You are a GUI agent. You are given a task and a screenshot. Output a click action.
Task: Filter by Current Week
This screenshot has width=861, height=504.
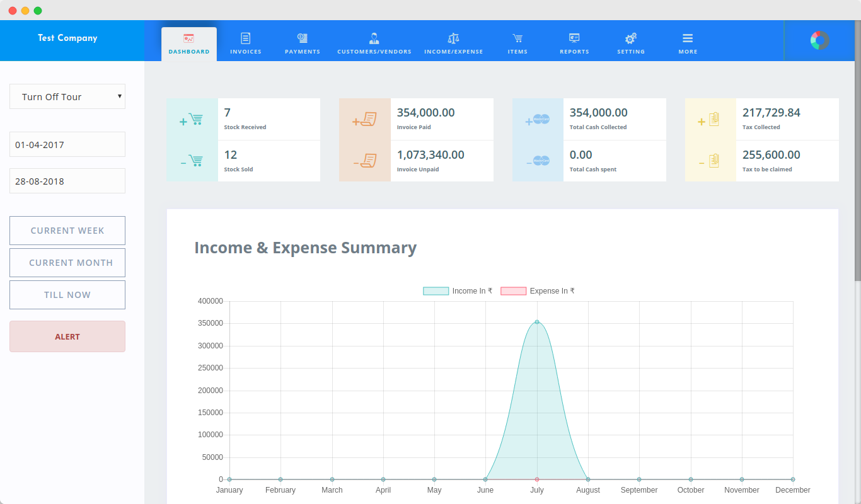pos(67,231)
